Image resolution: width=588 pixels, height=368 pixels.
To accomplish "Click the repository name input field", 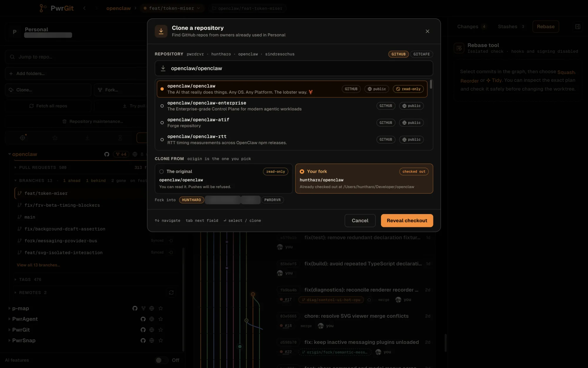I will coord(294,68).
